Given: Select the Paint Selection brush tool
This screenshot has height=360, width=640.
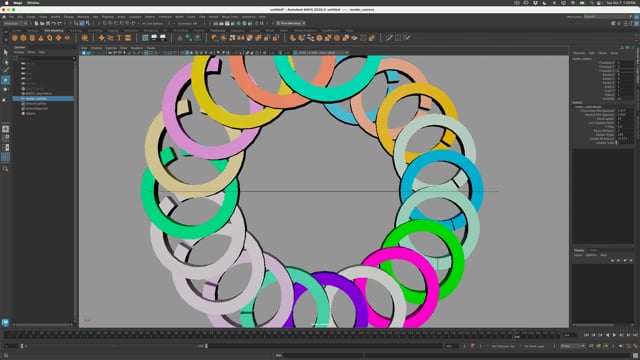Looking at the screenshot, I should [5, 70].
